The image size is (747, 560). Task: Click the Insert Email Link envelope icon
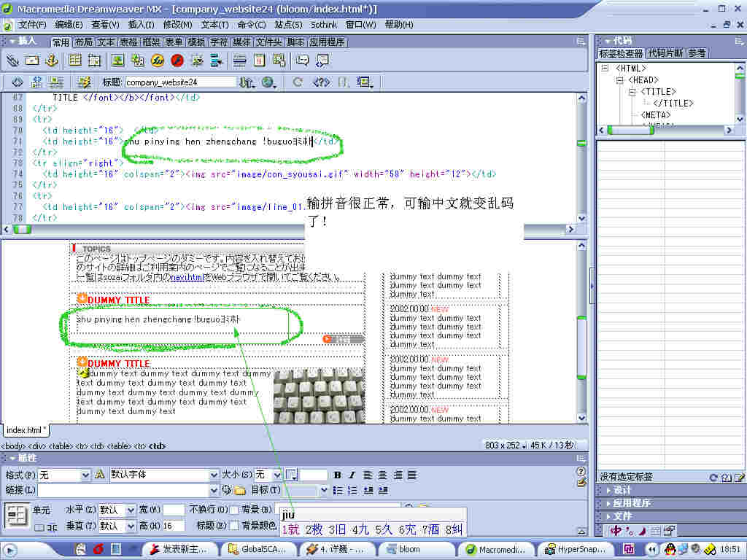32,61
